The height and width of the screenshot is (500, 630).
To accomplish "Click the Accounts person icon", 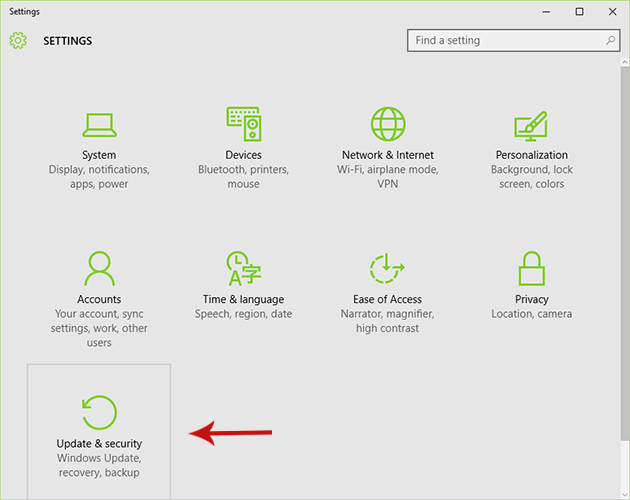I will tap(99, 269).
